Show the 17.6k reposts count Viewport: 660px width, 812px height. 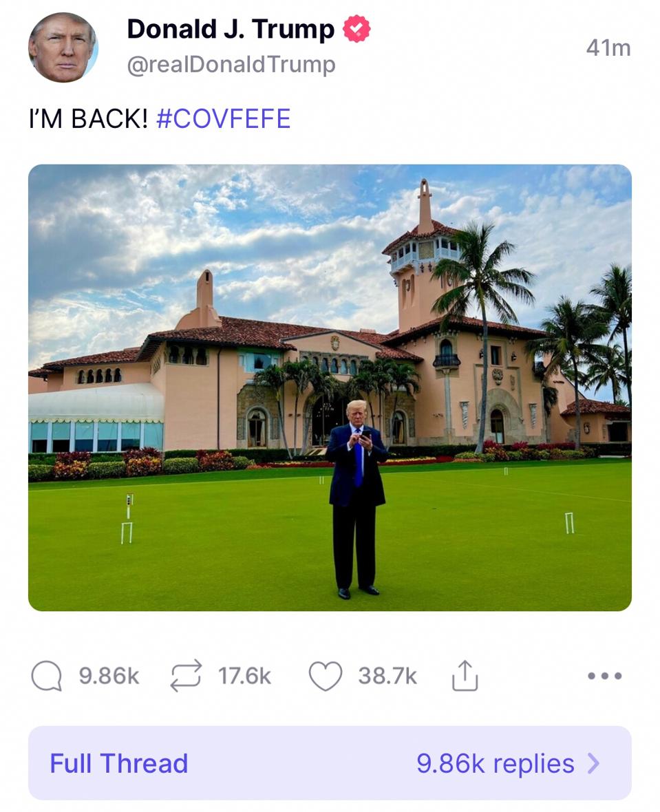point(244,676)
